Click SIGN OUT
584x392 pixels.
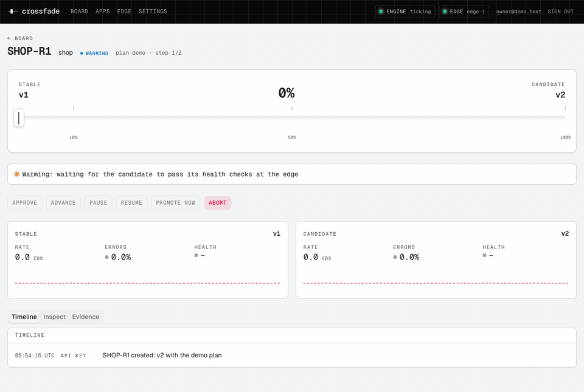point(560,12)
